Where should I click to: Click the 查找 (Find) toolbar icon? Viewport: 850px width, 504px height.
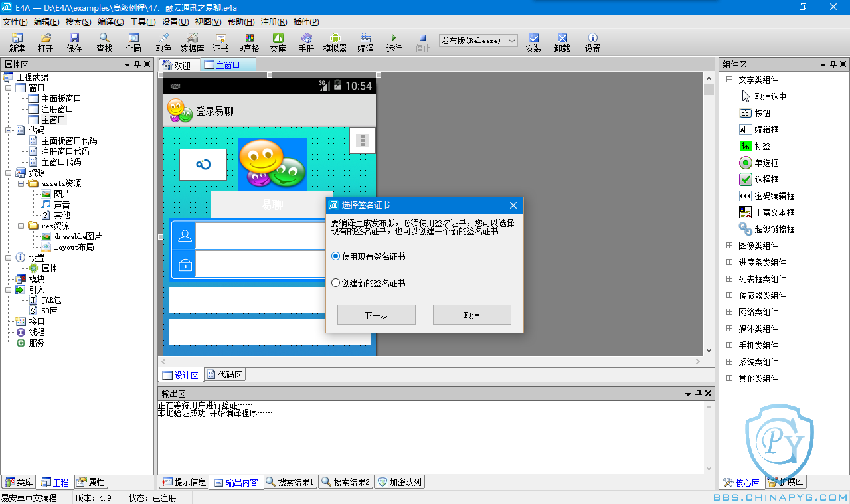click(x=104, y=42)
